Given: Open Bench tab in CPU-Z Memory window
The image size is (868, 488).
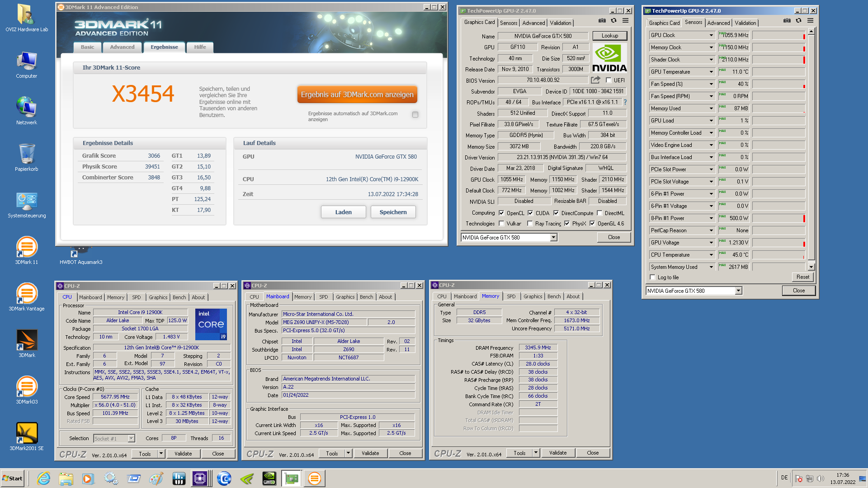Looking at the screenshot, I should (554, 296).
